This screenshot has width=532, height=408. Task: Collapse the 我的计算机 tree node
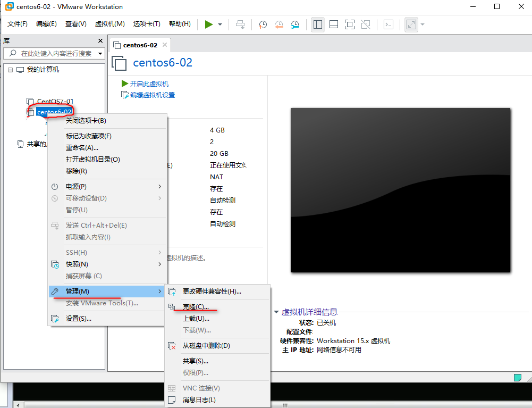click(10, 70)
